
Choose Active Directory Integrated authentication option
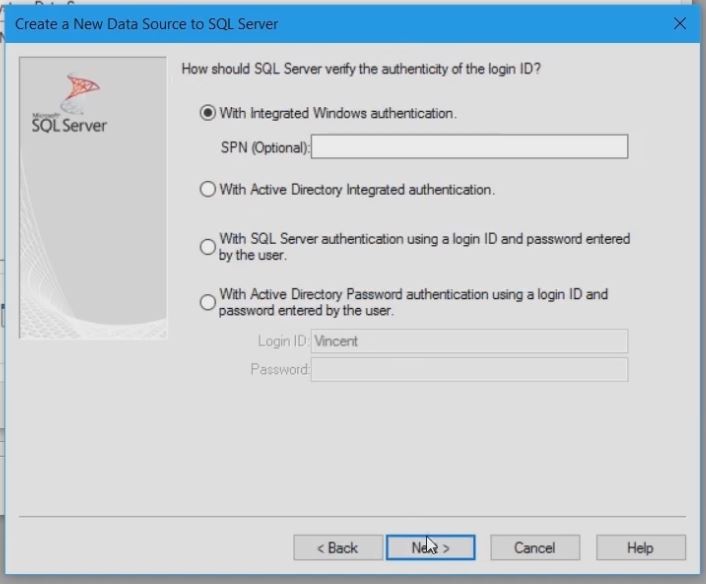tap(208, 189)
